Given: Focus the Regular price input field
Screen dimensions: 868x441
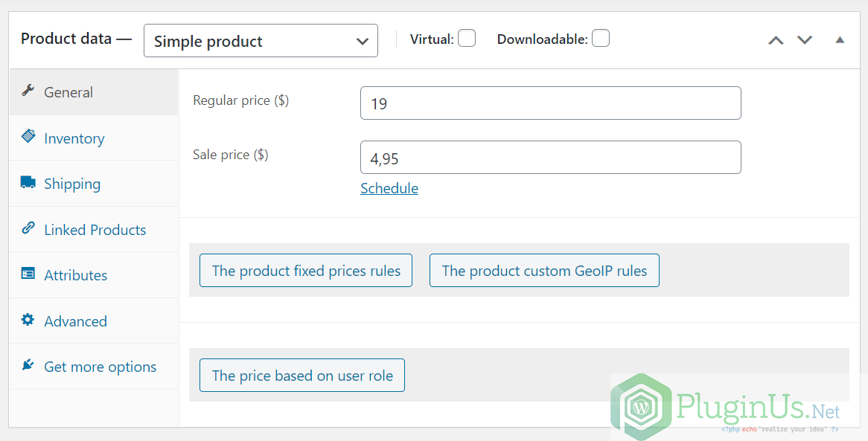Looking at the screenshot, I should pyautogui.click(x=550, y=103).
